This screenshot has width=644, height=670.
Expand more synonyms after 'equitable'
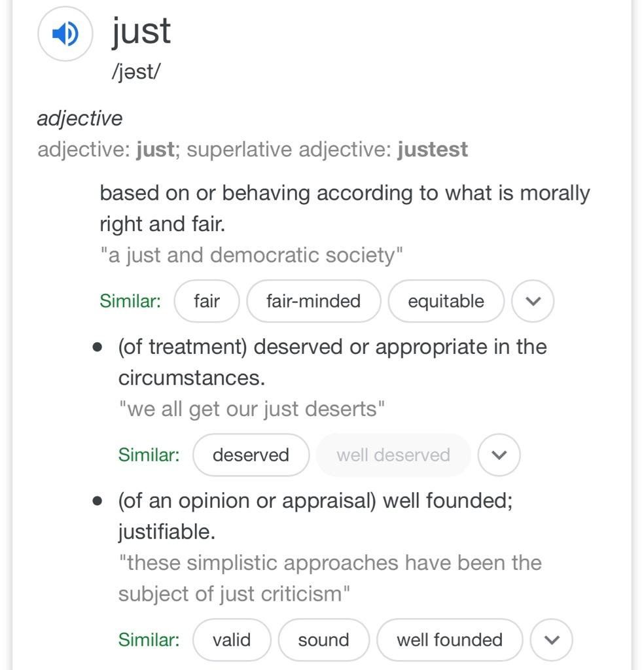coord(533,301)
